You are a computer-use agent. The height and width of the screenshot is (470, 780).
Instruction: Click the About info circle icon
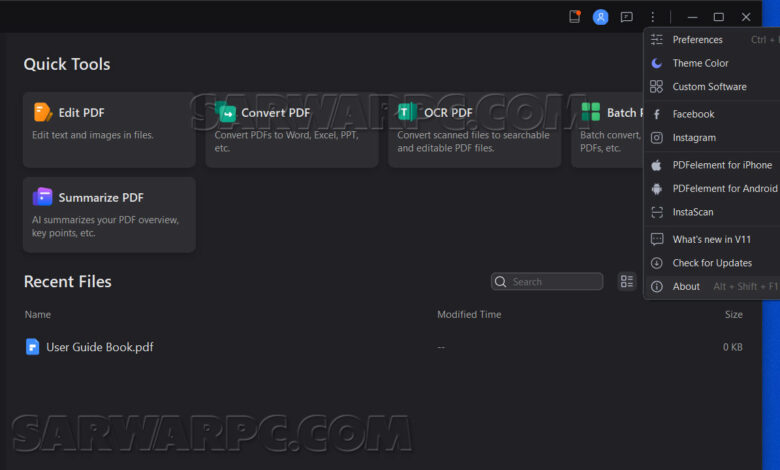pos(657,286)
